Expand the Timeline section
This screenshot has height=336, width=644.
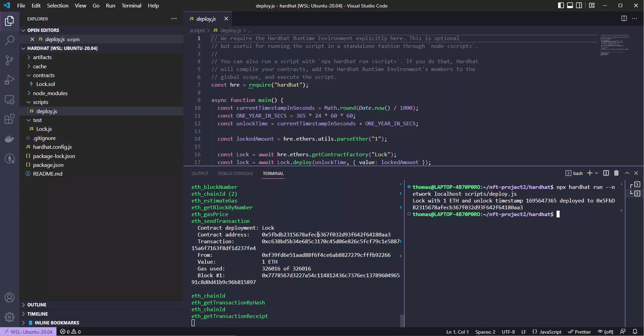pos(101,314)
